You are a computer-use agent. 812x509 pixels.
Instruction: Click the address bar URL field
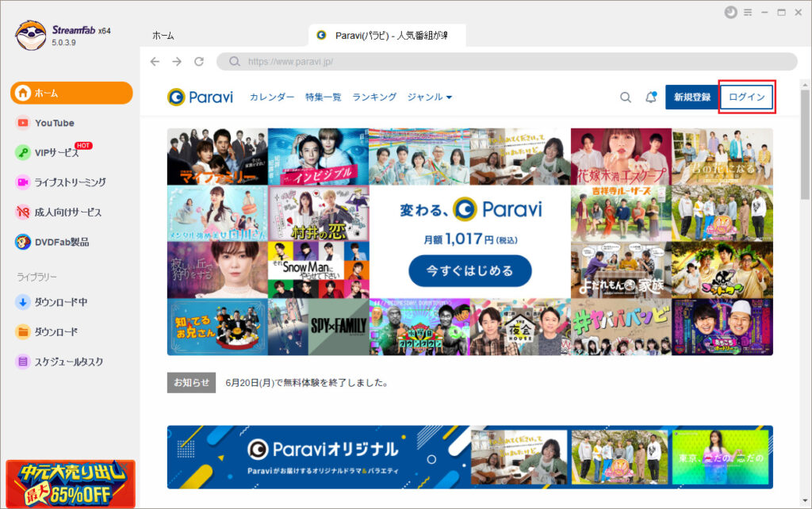[x=507, y=62]
